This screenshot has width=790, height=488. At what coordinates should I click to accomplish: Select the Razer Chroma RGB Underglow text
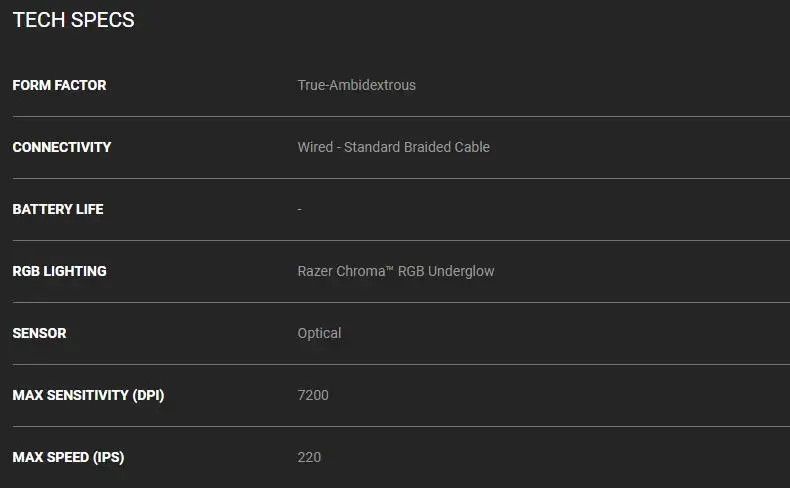pos(395,271)
